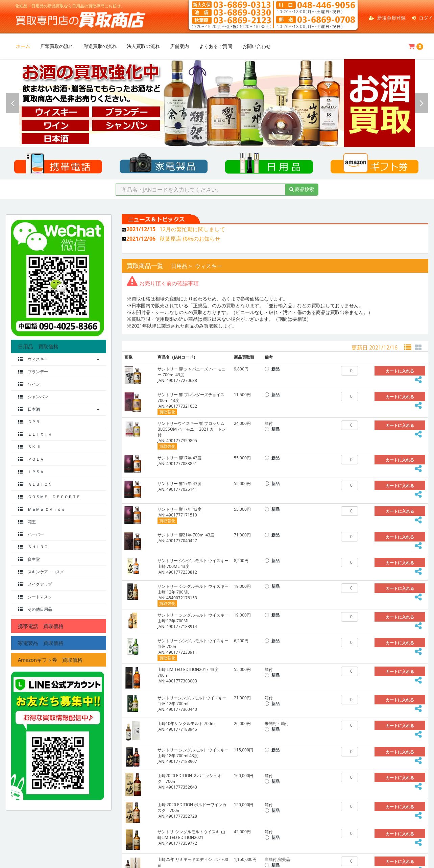Open よくあるご質問 menu item
Image resolution: width=434 pixels, height=868 pixels.
click(x=216, y=47)
